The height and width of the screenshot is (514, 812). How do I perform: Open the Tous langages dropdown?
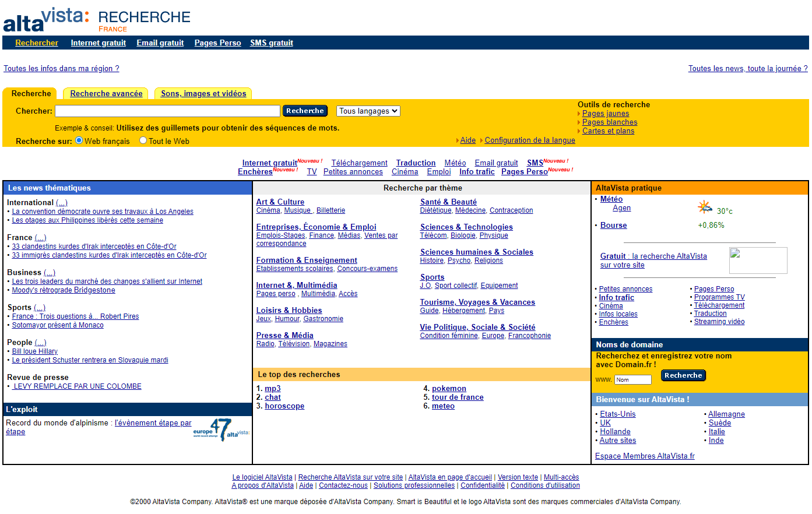point(368,111)
